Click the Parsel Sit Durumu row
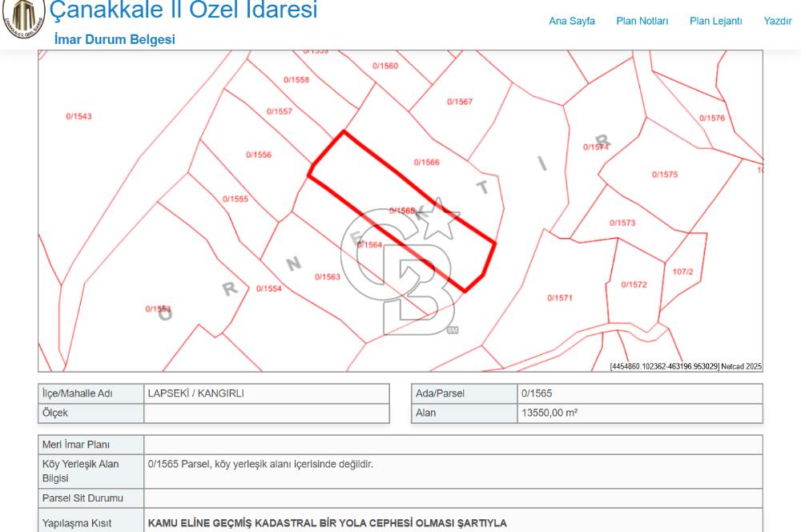 click(x=83, y=498)
